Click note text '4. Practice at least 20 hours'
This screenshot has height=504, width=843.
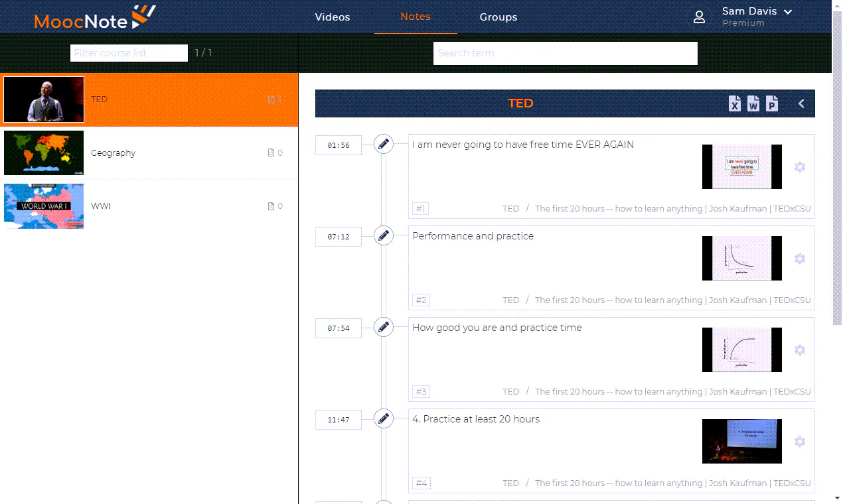click(x=476, y=419)
